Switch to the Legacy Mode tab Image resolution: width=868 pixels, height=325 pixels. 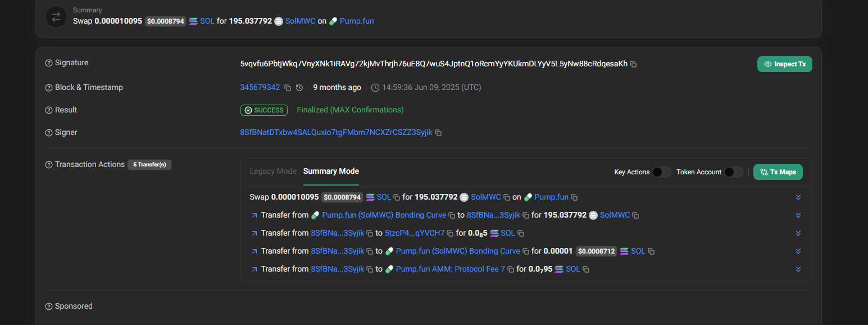pos(273,171)
